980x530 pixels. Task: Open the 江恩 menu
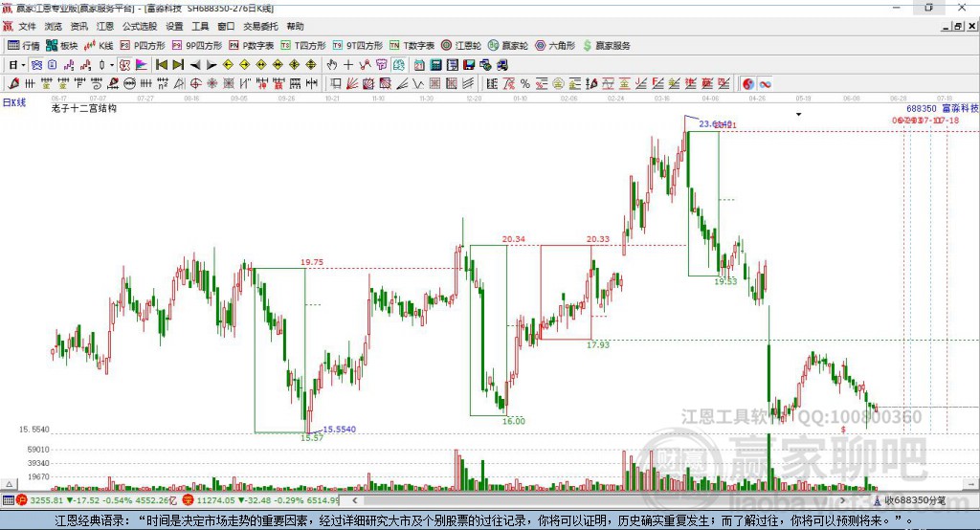click(x=105, y=26)
